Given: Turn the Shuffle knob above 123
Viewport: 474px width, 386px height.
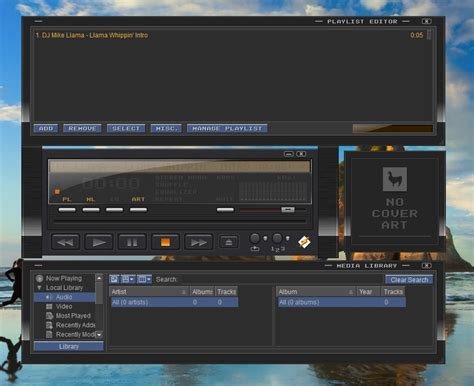Looking at the screenshot, I should click(x=277, y=238).
